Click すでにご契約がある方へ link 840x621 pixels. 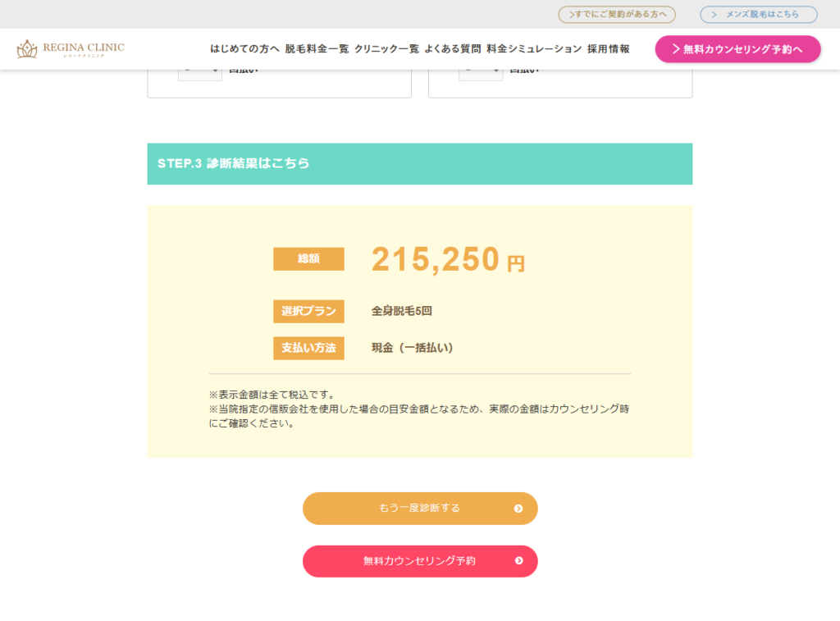pyautogui.click(x=617, y=15)
